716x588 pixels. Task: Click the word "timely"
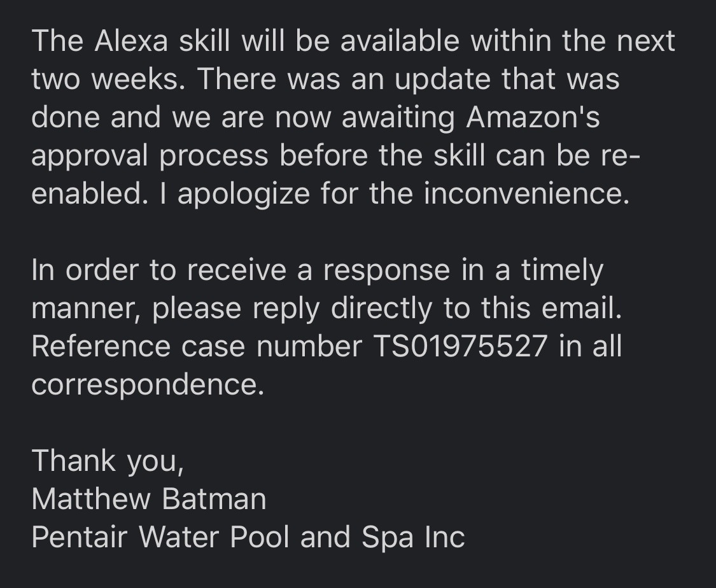562,270
